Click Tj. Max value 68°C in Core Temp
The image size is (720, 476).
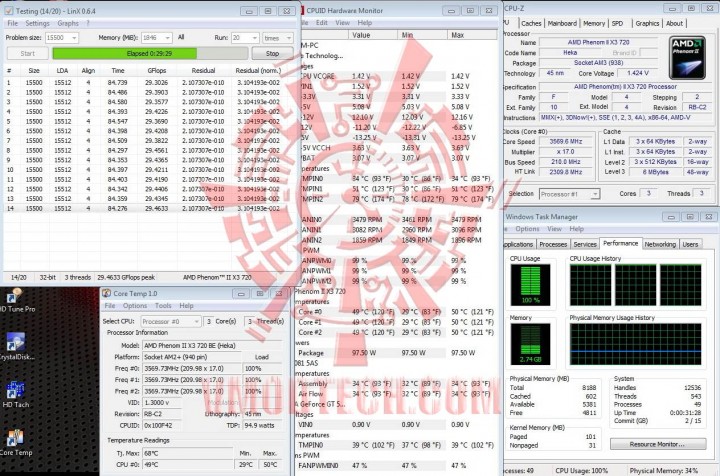click(187, 454)
